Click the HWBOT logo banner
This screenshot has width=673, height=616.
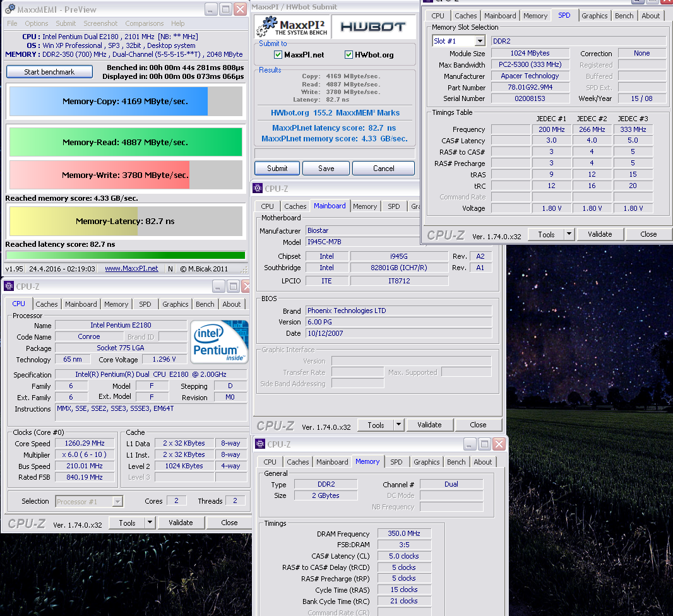click(373, 27)
